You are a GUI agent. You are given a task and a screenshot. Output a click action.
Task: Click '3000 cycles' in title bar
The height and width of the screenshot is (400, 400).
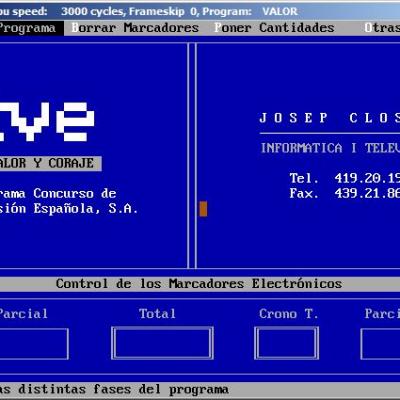(92, 11)
